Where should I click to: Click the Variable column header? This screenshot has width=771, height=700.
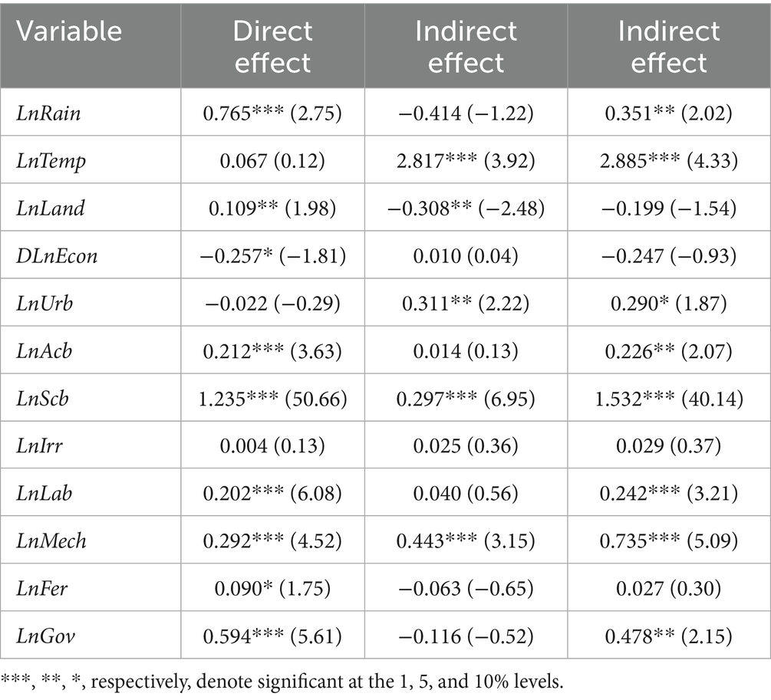click(69, 31)
